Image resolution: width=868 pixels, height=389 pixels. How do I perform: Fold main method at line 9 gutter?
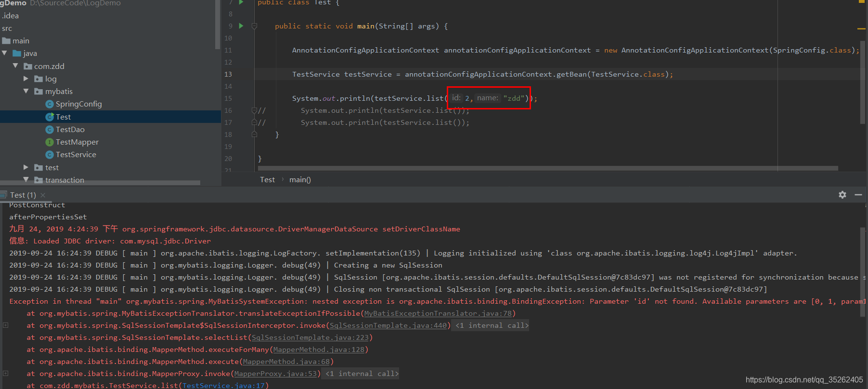pyautogui.click(x=254, y=26)
